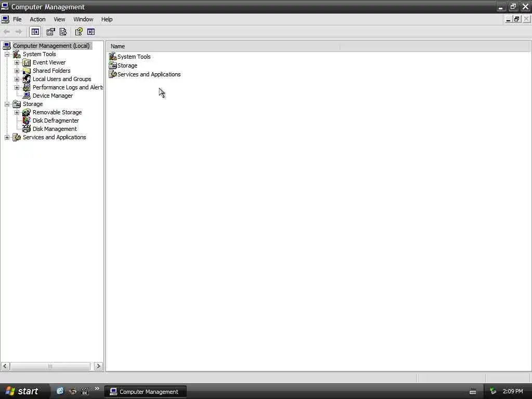
Task: Expand the Event Viewer node
Action: tap(17, 63)
